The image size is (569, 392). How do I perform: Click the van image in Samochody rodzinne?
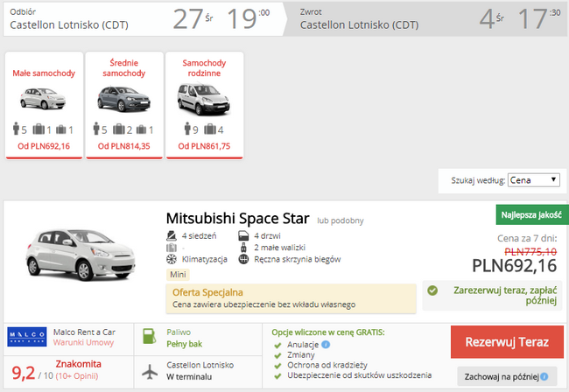pos(204,100)
